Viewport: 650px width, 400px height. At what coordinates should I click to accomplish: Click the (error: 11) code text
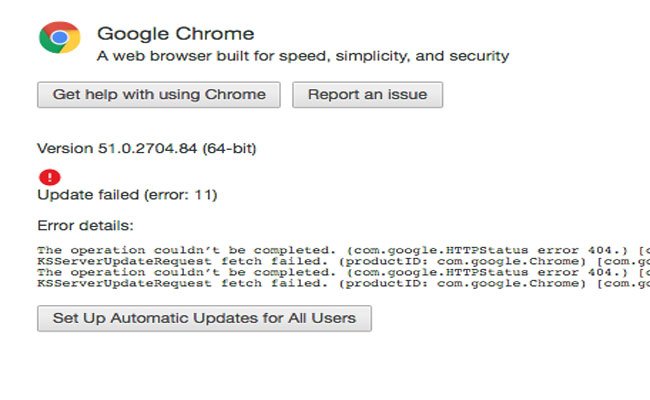point(180,195)
